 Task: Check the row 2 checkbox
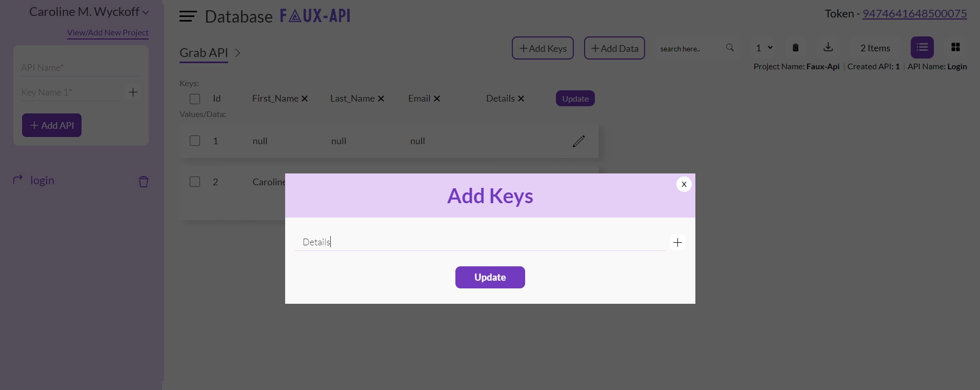(x=195, y=182)
